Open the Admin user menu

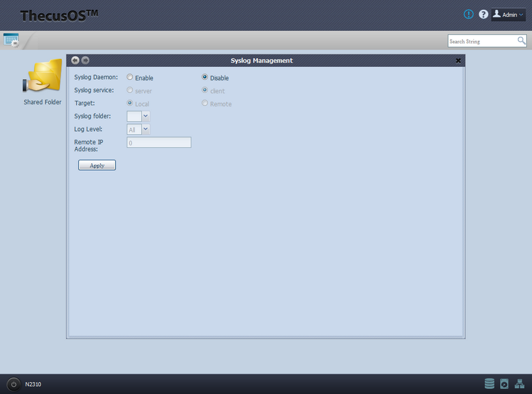[x=508, y=14]
